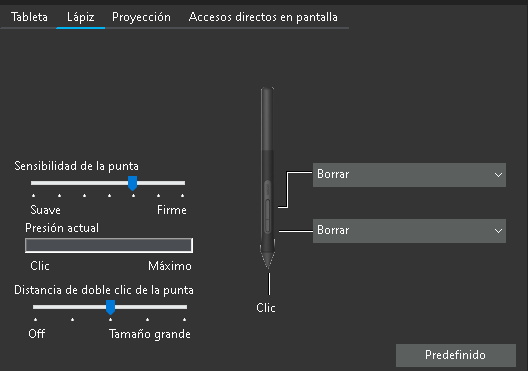Click the Presión actual pressure bar
This screenshot has width=528, height=371.
(x=109, y=245)
